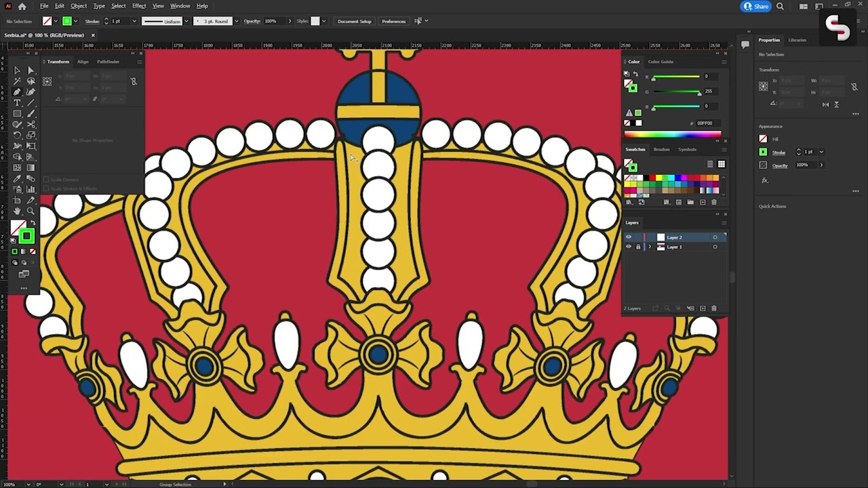Select the Scale tool
868x488 pixels.
click(x=31, y=136)
